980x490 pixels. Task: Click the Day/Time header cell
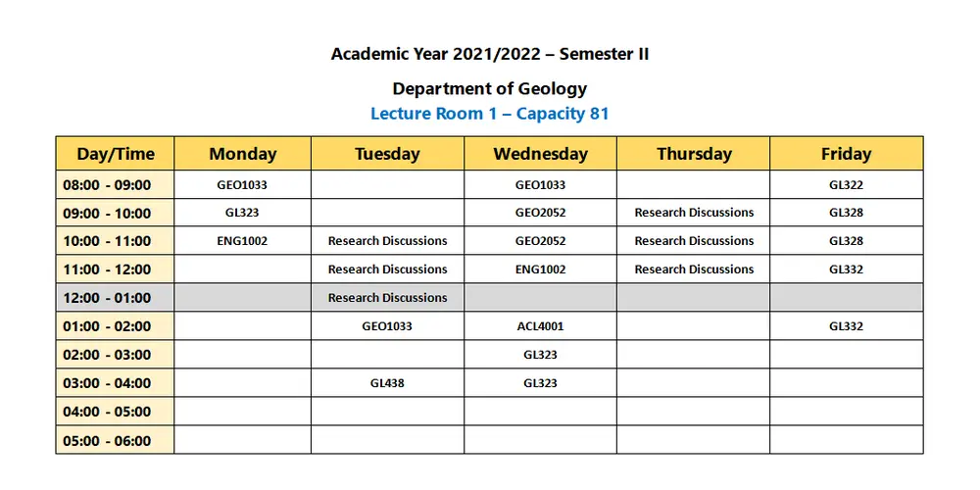[116, 154]
